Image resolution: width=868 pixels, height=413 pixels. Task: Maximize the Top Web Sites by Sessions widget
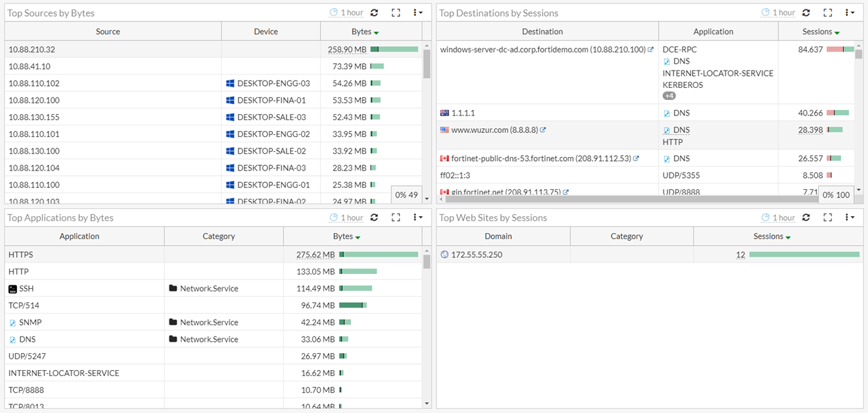click(828, 218)
